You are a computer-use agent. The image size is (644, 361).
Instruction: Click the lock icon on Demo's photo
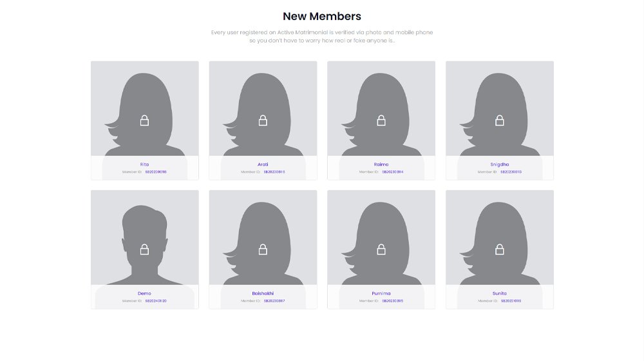coord(144,249)
